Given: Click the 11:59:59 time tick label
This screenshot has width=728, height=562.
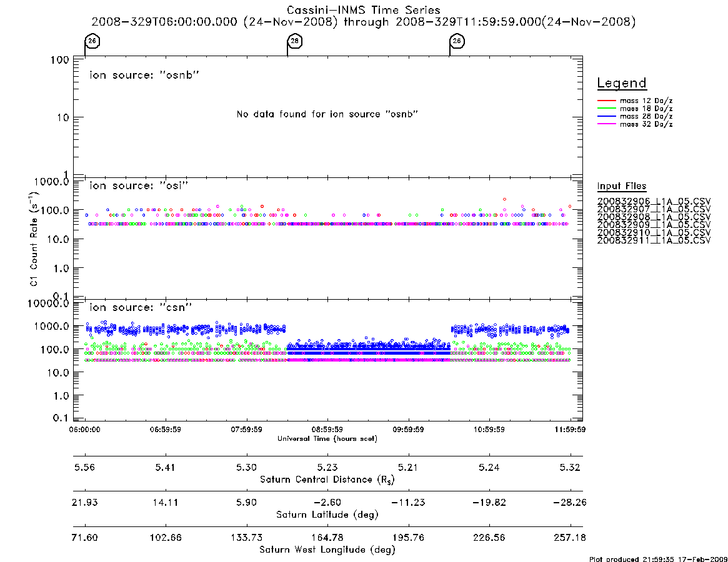Looking at the screenshot, I should click(x=570, y=430).
